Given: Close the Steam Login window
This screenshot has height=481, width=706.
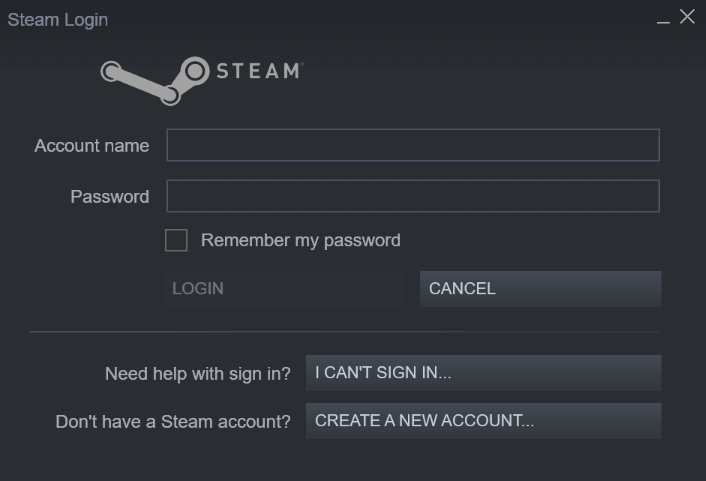Looking at the screenshot, I should [687, 17].
